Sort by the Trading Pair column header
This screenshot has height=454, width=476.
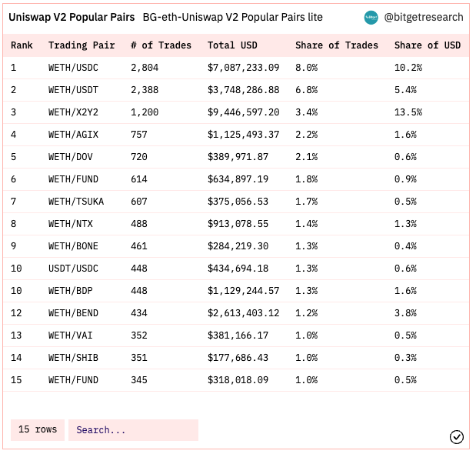[x=82, y=45]
